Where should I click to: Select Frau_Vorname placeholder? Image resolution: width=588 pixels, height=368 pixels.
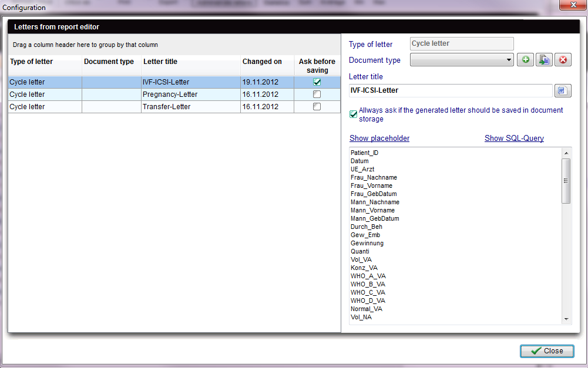pyautogui.click(x=372, y=186)
